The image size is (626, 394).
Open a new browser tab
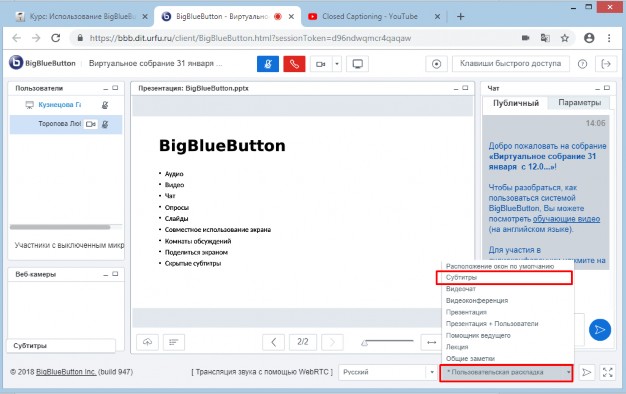point(460,17)
